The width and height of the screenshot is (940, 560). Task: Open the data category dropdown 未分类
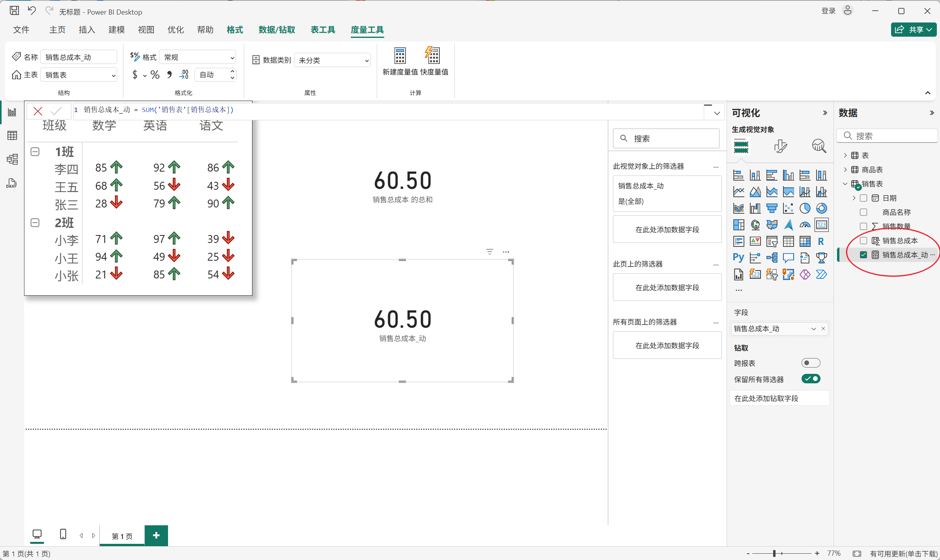pos(332,60)
